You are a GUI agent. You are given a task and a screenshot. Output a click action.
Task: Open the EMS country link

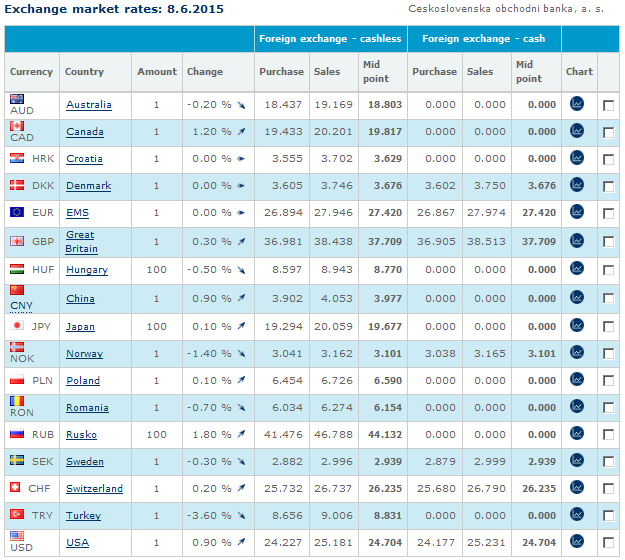point(77,213)
